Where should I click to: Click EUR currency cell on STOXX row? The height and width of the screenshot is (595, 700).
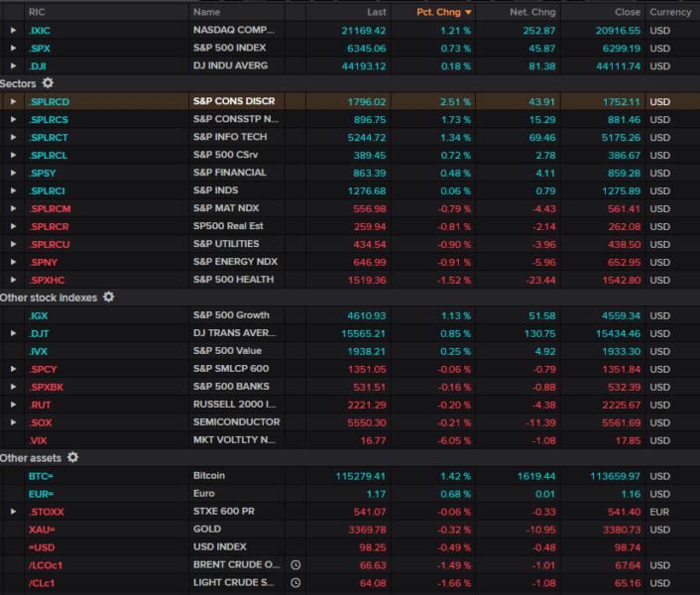click(x=659, y=512)
